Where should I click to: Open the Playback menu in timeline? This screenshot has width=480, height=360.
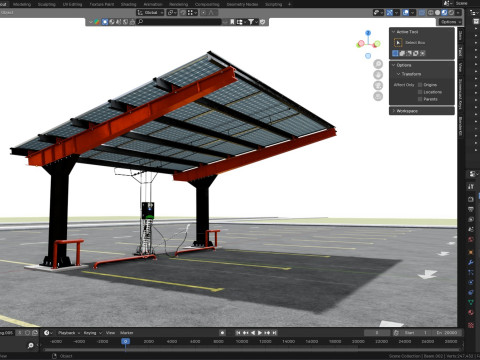click(69, 333)
